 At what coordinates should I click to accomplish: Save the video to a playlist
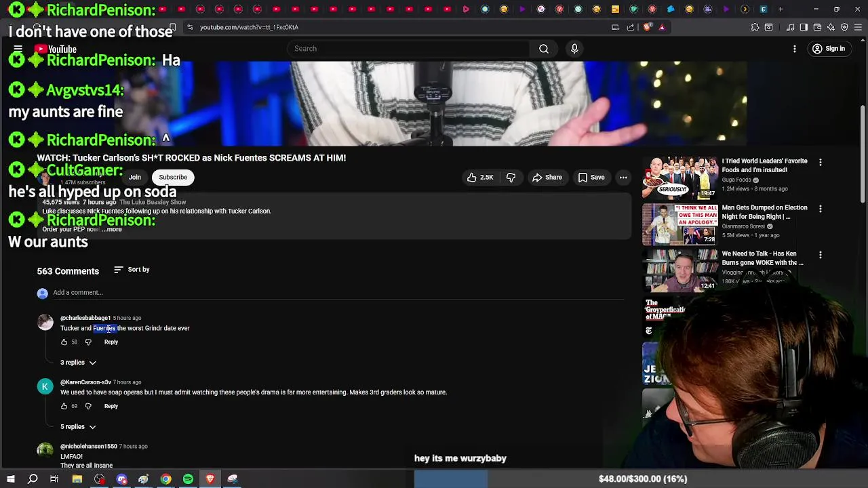pos(591,178)
